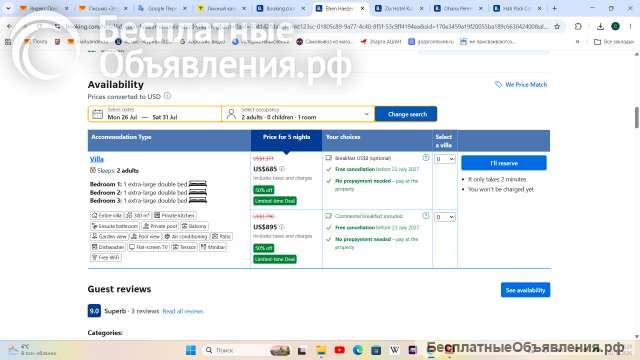Click the date range field Mon 26 Jul – Sat 31 Jul
The width and height of the screenshot is (640, 360).
pyautogui.click(x=155, y=114)
